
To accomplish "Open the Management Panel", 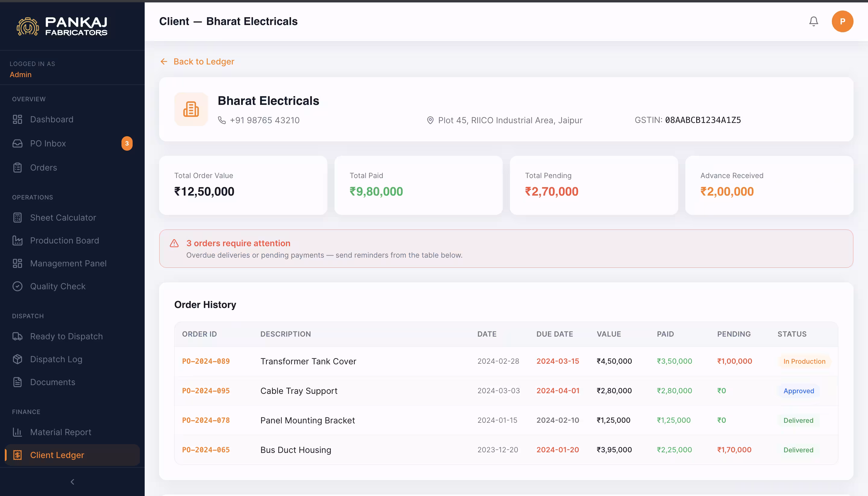I will coord(68,263).
